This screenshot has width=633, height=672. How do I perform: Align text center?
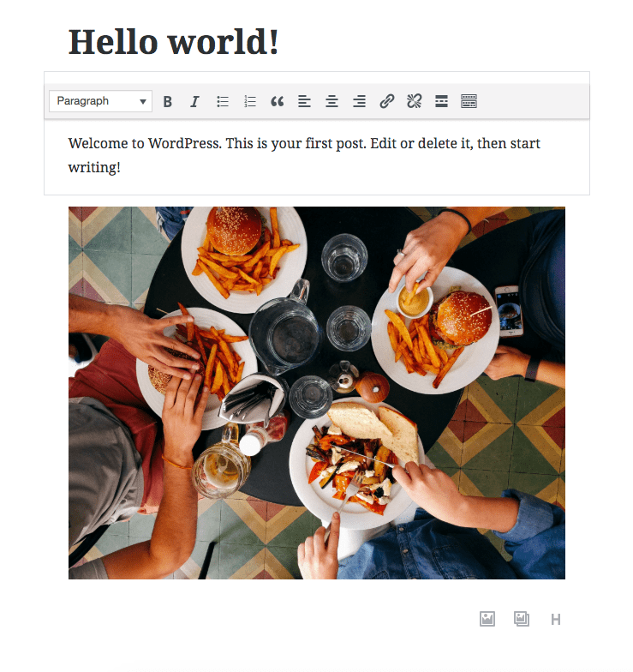(332, 101)
